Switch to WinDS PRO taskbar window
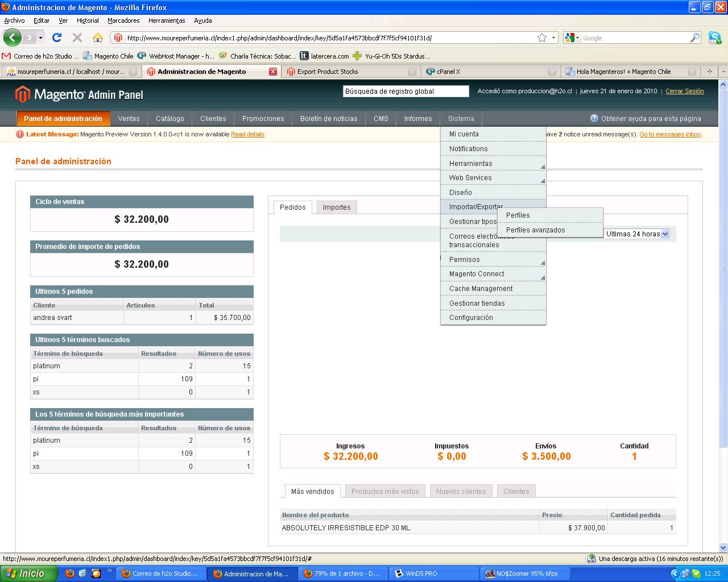 pyautogui.click(x=435, y=573)
